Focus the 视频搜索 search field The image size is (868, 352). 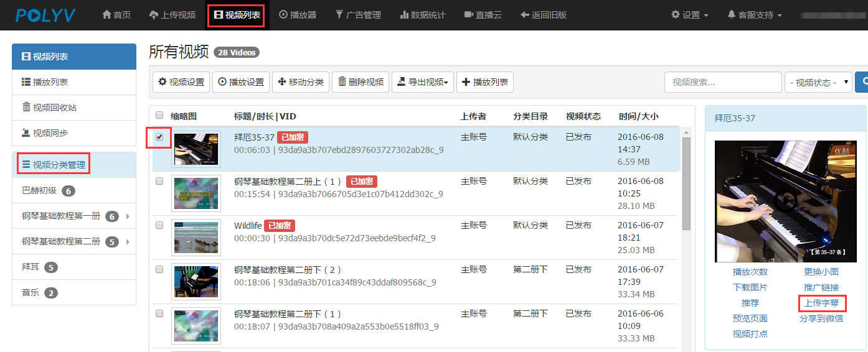[x=723, y=82]
